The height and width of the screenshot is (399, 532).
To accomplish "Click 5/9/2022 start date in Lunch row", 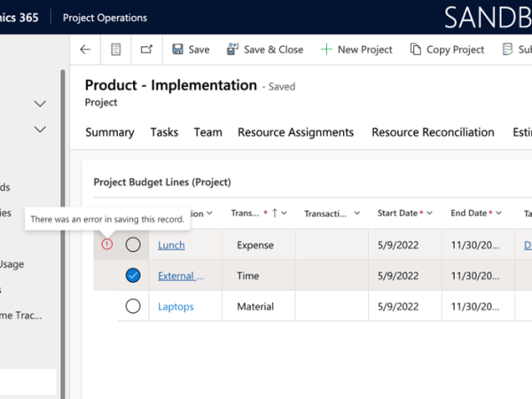I will tap(398, 245).
